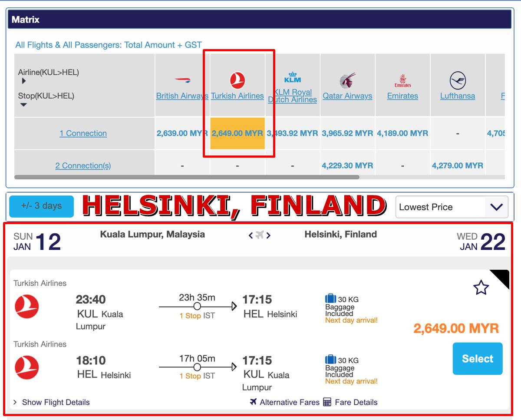521x420 pixels.
Task: Click the Fare Details calculator icon
Action: [x=327, y=402]
